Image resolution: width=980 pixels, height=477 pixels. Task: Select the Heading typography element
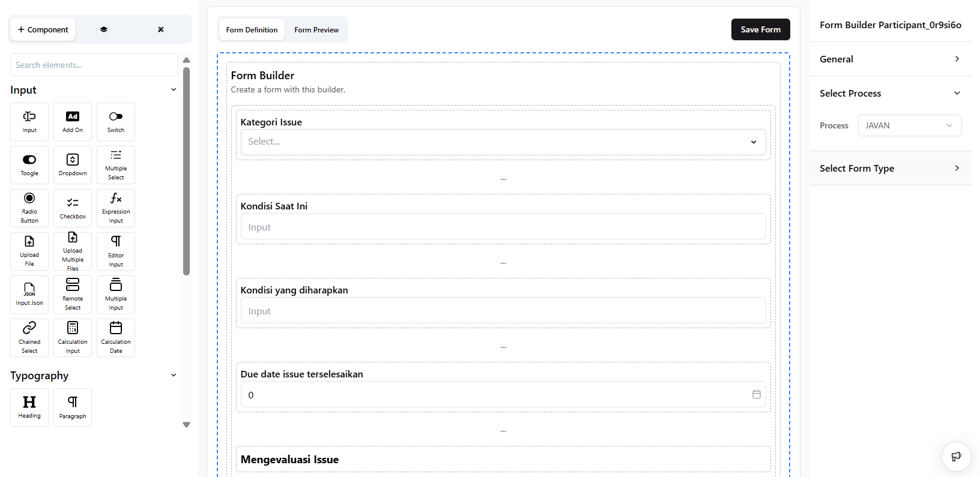click(29, 407)
